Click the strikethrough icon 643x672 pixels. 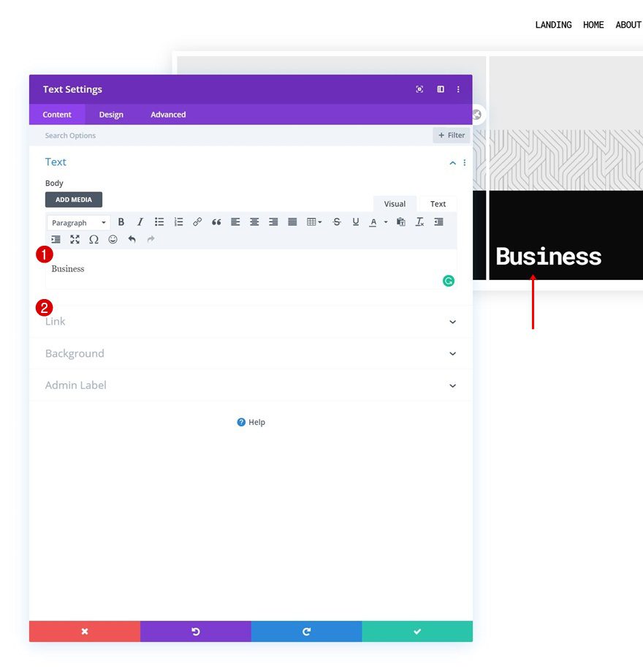point(337,222)
